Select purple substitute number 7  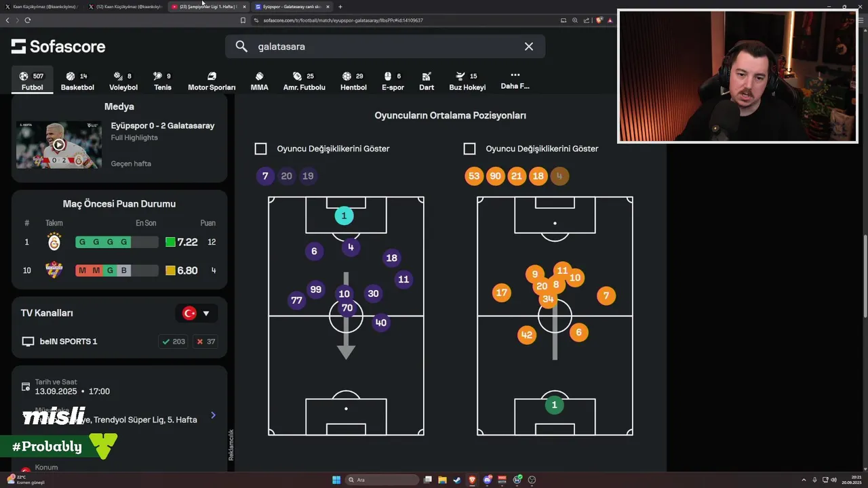[265, 176]
